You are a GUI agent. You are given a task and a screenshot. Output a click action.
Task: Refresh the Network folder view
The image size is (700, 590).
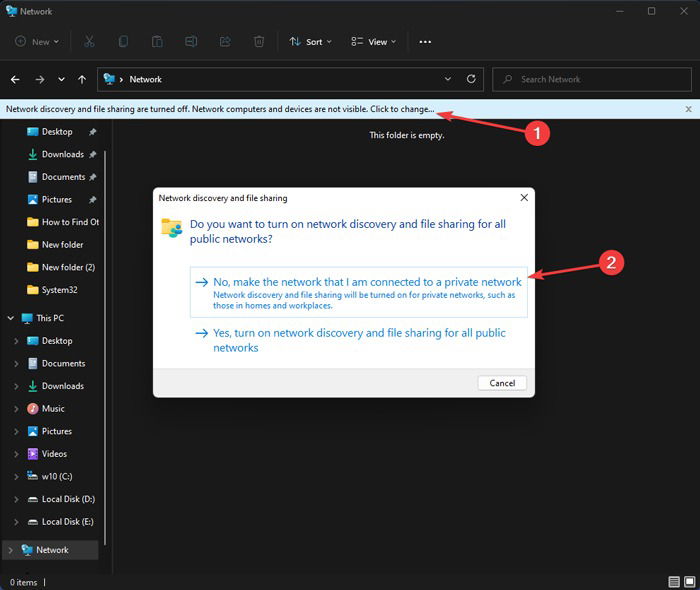tap(471, 79)
